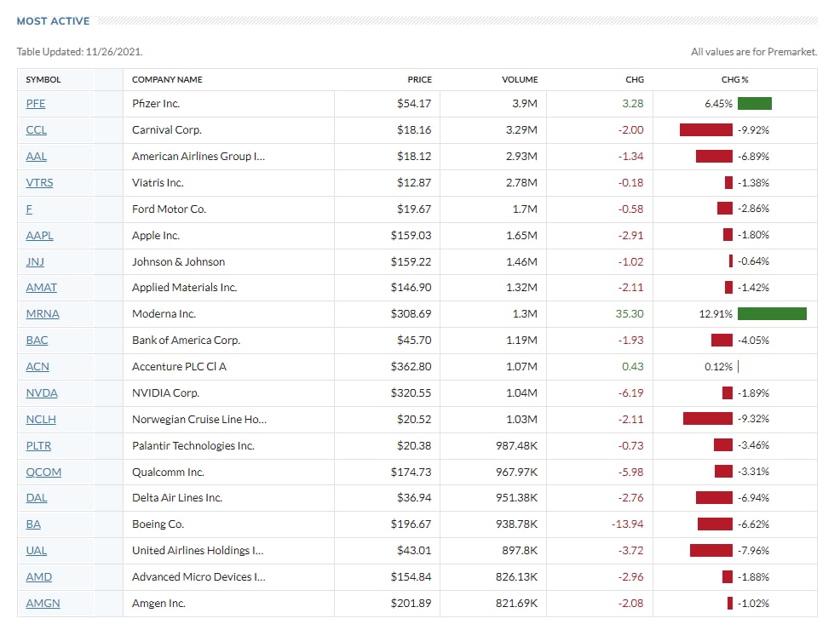Select Ford Motor Co. company name

(170, 209)
